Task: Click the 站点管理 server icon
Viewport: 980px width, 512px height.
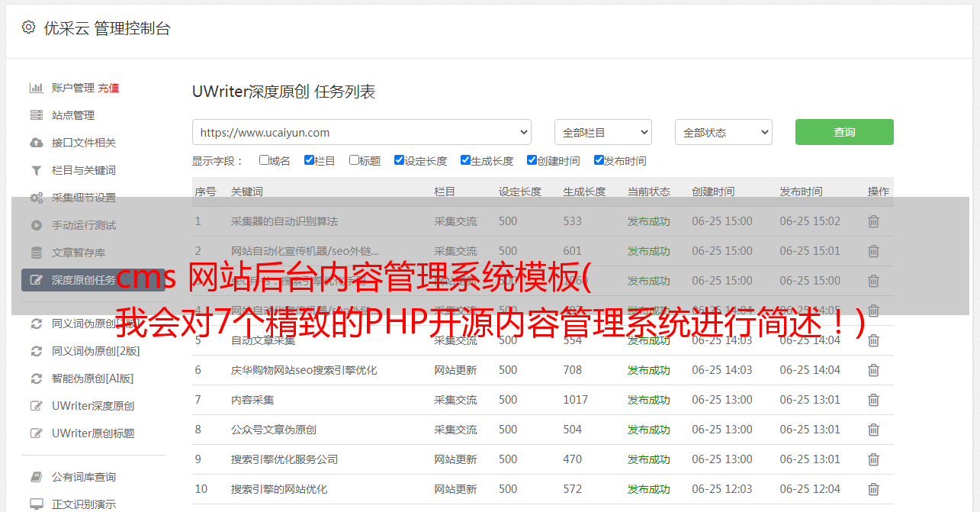Action: click(x=36, y=115)
